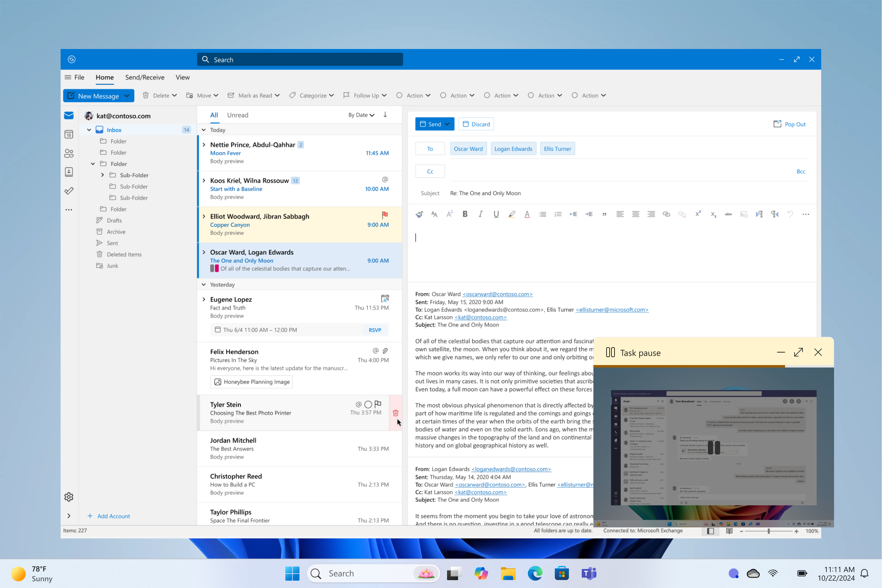The width and height of the screenshot is (891, 588).
Task: Switch to the Send/Receive tab
Action: tap(146, 78)
